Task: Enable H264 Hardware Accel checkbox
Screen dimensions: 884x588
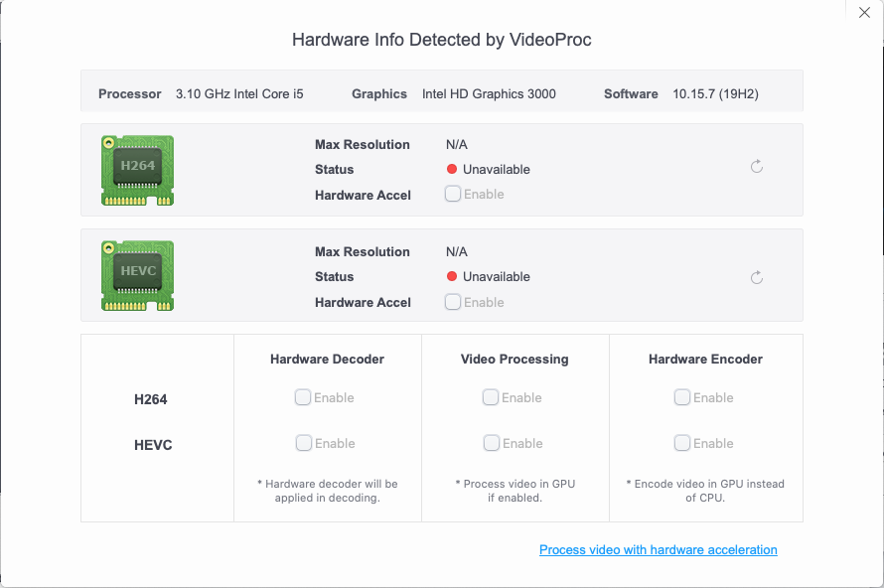Action: (x=453, y=195)
